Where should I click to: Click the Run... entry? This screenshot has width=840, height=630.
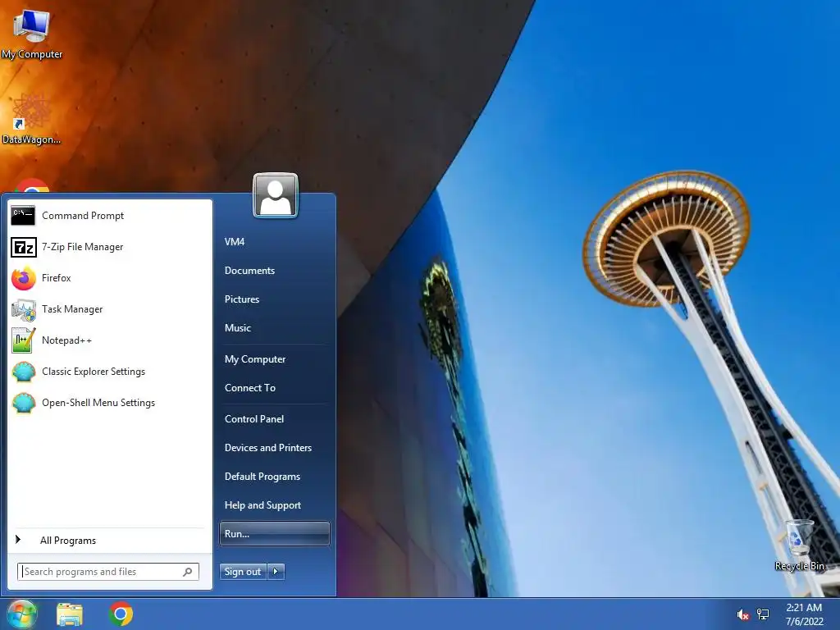(x=274, y=533)
